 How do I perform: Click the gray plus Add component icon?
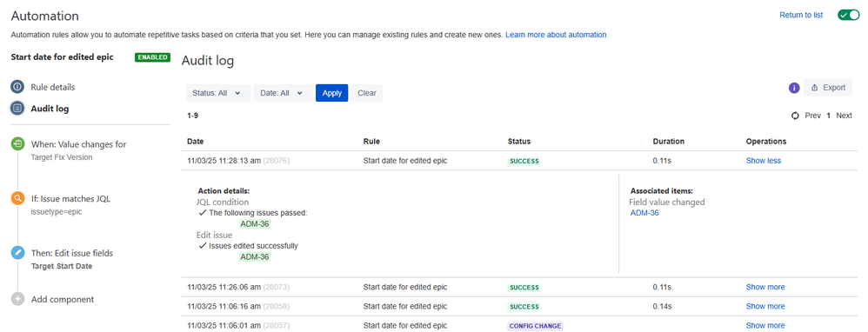[x=17, y=299]
